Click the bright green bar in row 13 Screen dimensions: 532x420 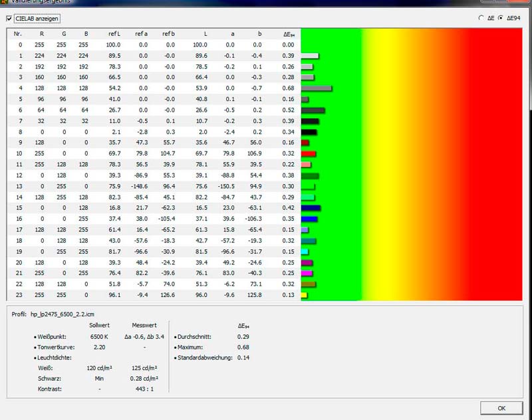point(307,187)
